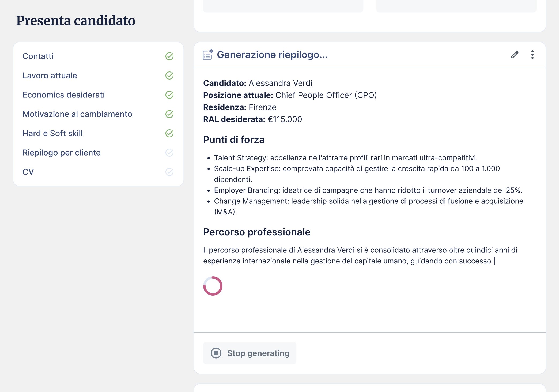This screenshot has width=559, height=392.
Task: Click the Stop generating button
Action: (250, 353)
